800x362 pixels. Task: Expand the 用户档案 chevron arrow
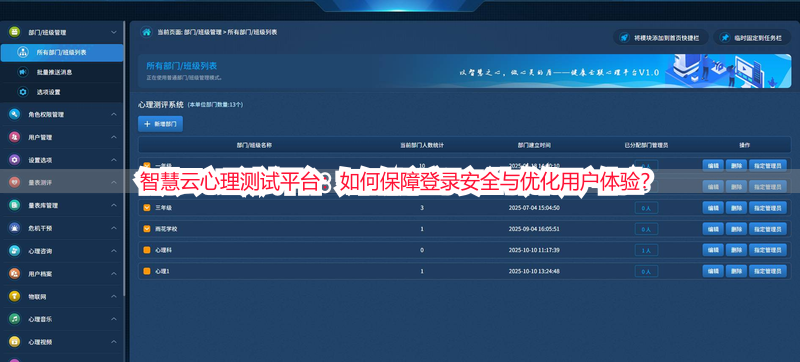pyautogui.click(x=114, y=274)
